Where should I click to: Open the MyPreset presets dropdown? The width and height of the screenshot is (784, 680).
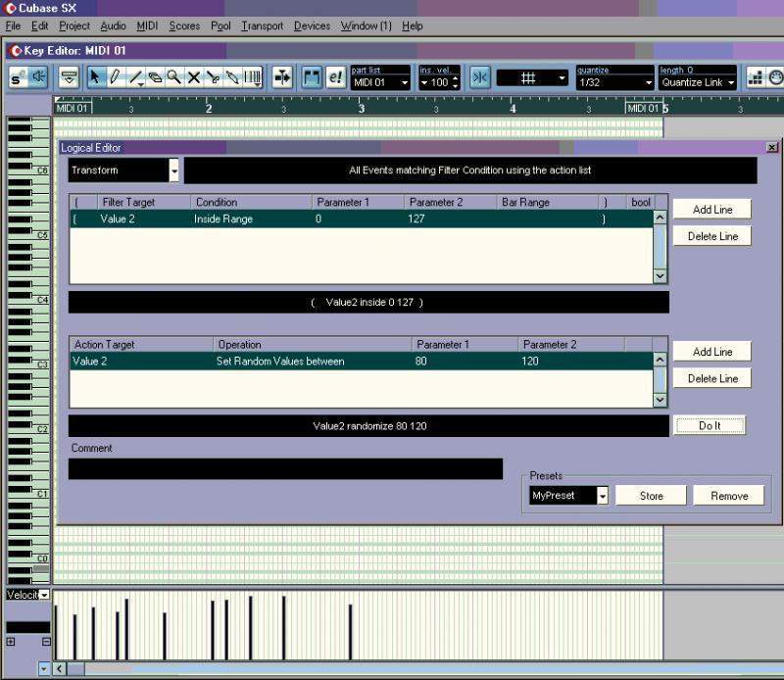(x=603, y=496)
